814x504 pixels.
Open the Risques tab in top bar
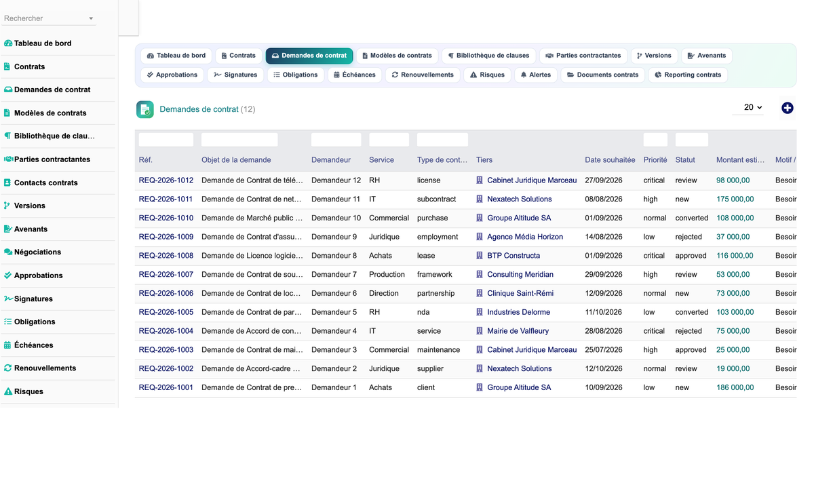(x=487, y=75)
